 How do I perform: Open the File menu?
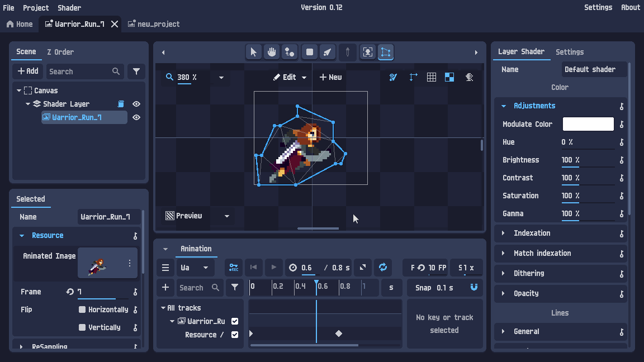[x=8, y=7]
